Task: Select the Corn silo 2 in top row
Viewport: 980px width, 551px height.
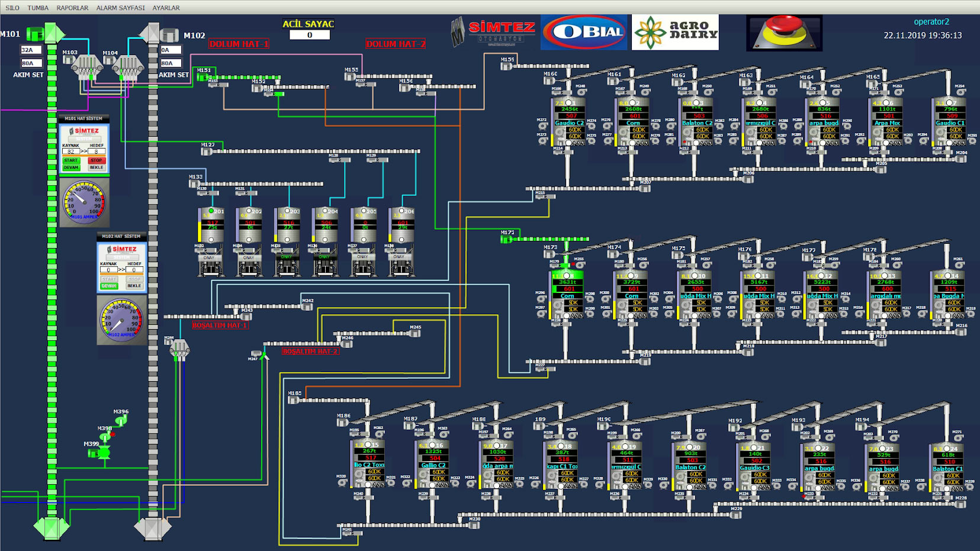Action: point(632,121)
